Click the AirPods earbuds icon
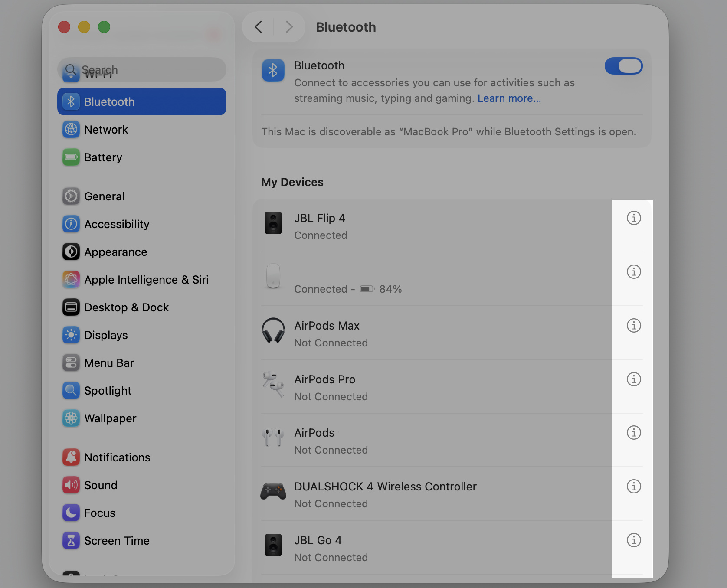Image resolution: width=727 pixels, height=588 pixels. pos(273,438)
